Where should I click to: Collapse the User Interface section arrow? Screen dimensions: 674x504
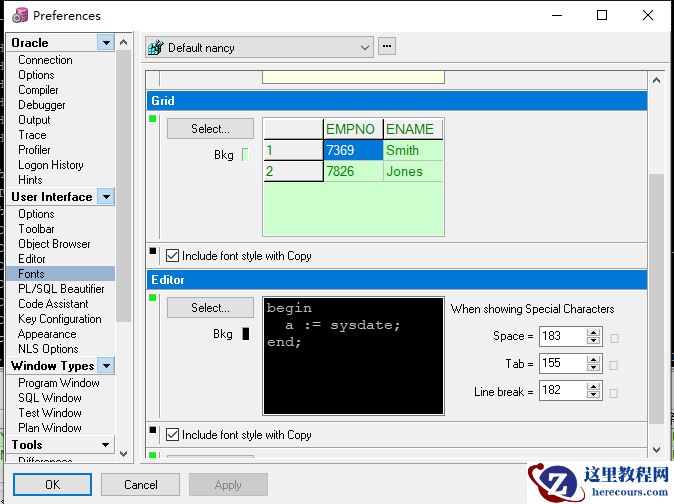click(106, 197)
